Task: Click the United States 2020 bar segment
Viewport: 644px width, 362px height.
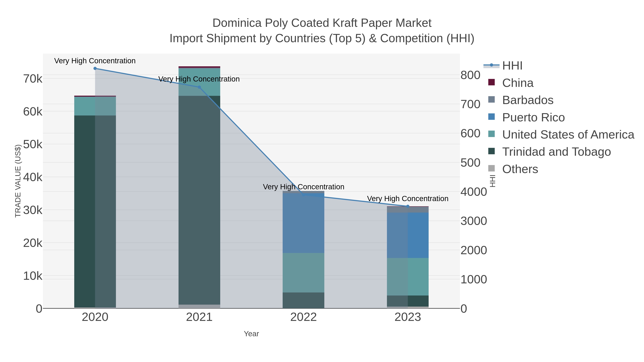Action: [x=95, y=106]
